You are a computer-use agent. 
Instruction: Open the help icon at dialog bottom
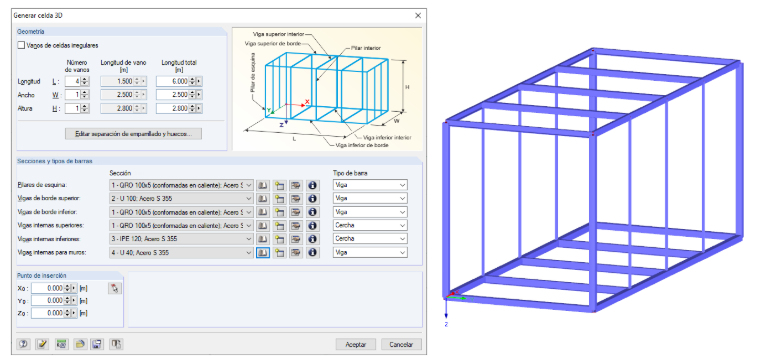pyautogui.click(x=23, y=344)
